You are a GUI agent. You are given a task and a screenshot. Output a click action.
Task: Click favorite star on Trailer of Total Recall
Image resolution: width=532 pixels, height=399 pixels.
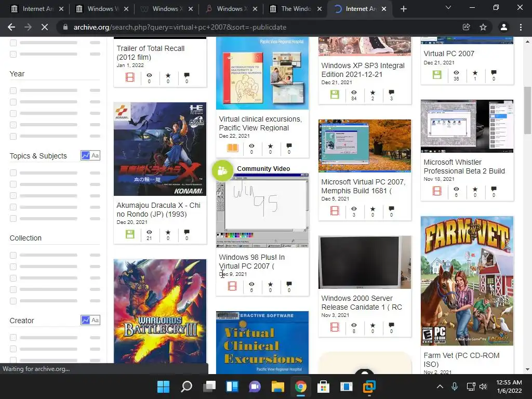coord(168,75)
